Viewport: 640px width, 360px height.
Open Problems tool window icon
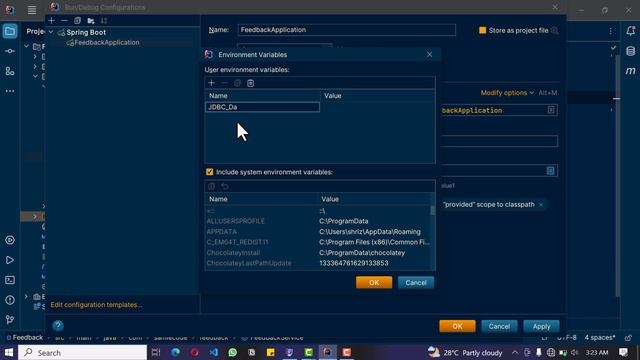click(x=10, y=300)
